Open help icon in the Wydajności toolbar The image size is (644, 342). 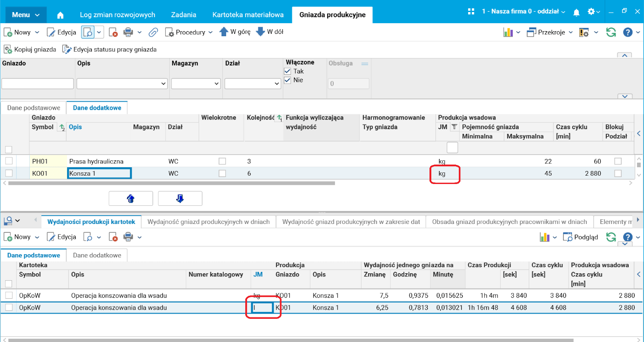pos(628,237)
